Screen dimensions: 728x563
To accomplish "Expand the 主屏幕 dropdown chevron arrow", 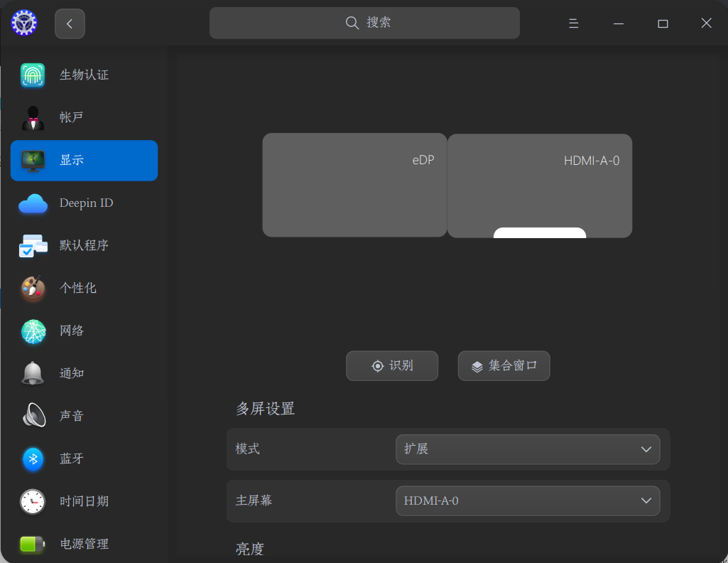I will click(x=646, y=500).
